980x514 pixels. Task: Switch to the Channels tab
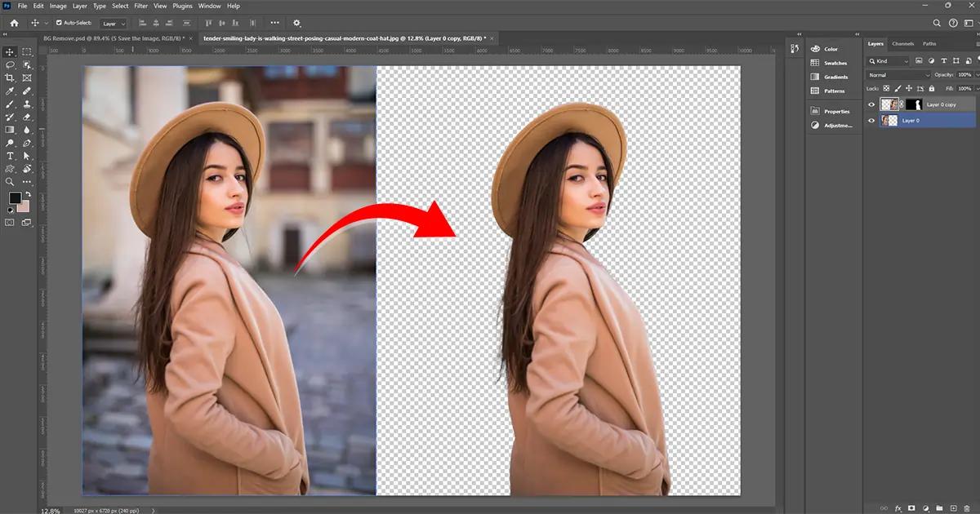coord(903,43)
